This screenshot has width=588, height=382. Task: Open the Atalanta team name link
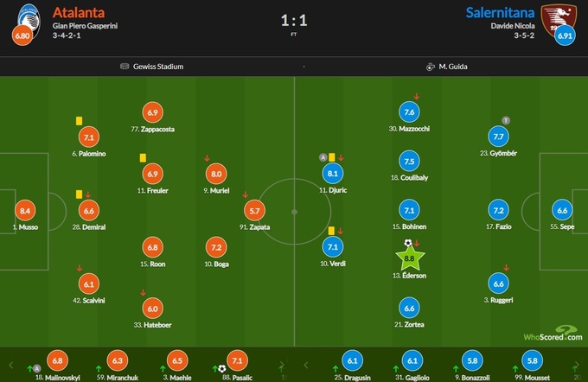(80, 13)
